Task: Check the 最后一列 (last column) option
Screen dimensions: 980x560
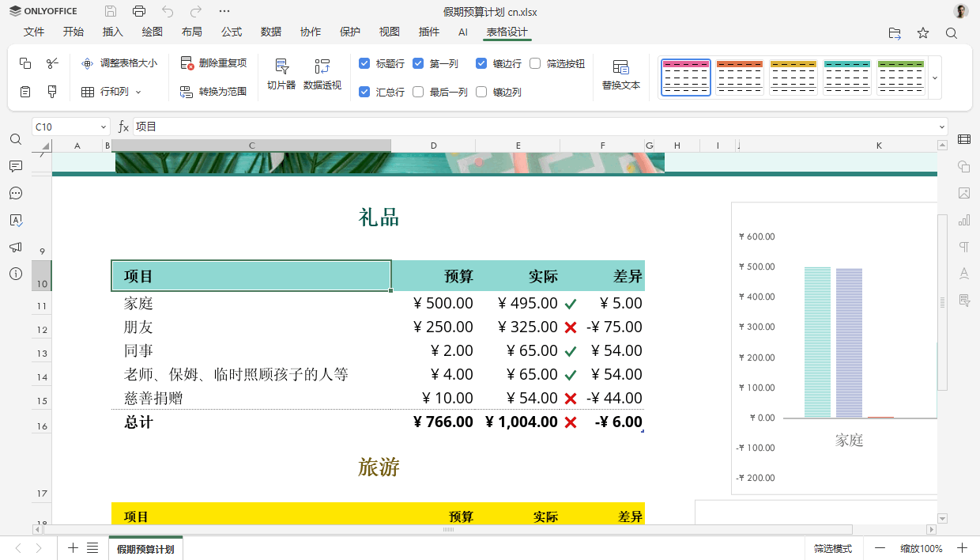Action: 419,92
